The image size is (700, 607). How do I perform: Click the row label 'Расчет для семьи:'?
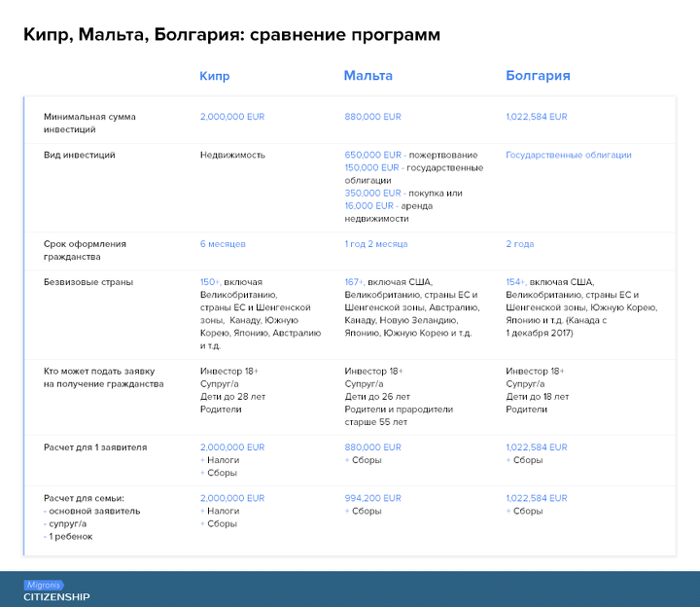[84, 498]
